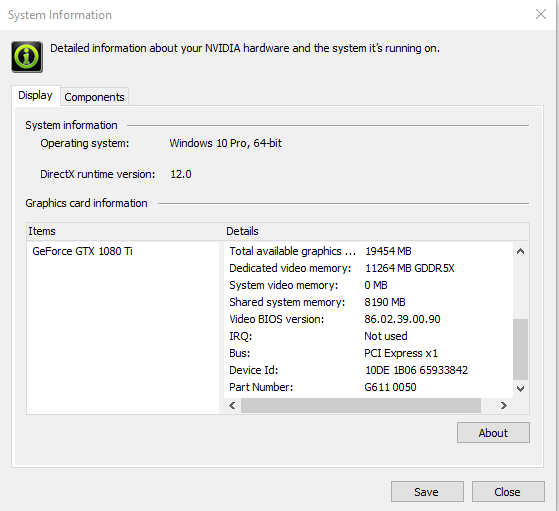
Task: Switch to the Components tab
Action: [x=94, y=97]
